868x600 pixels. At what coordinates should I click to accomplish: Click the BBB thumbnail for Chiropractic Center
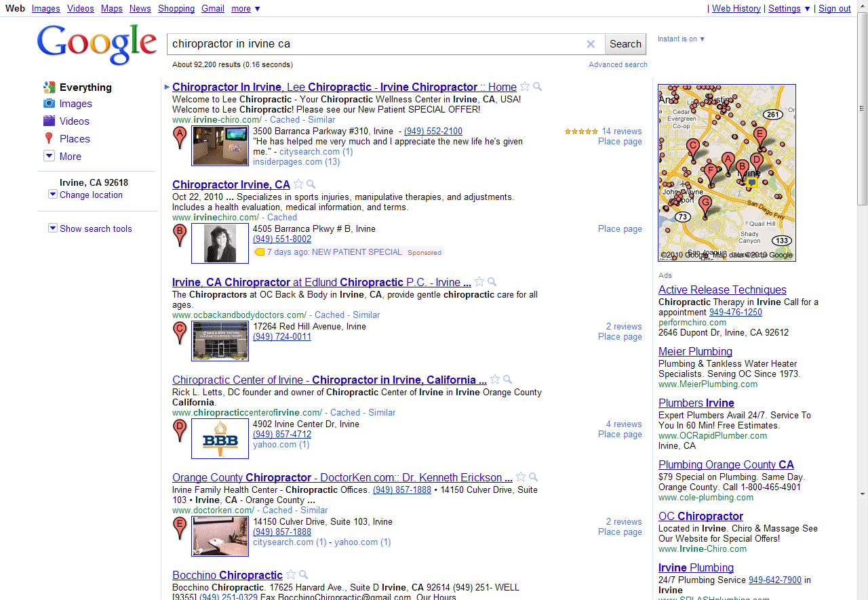coord(220,439)
